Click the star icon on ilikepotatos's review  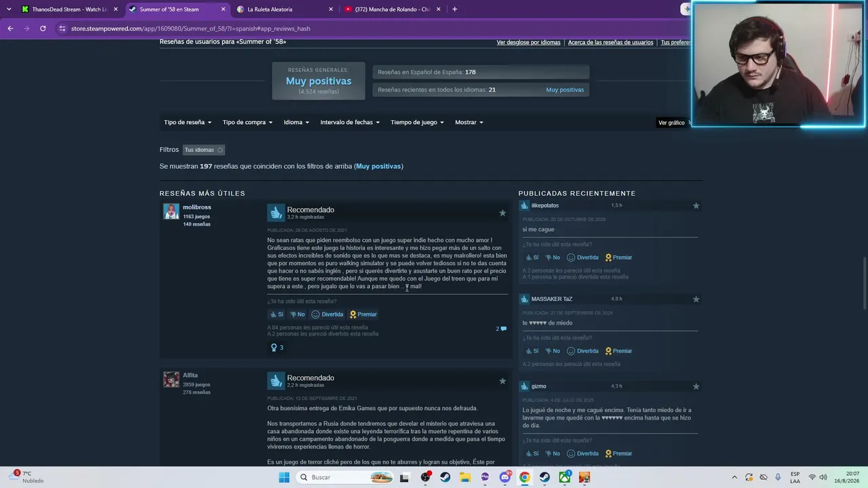click(x=696, y=205)
